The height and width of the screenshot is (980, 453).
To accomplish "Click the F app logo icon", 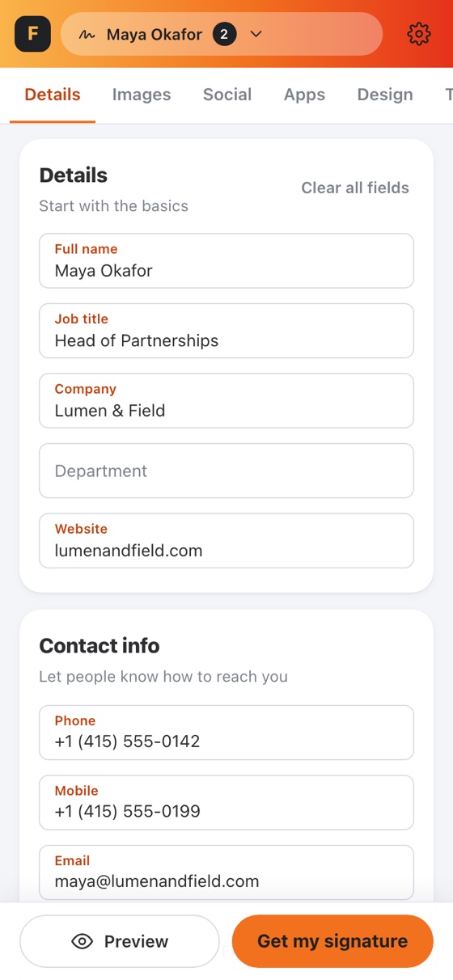I will click(32, 34).
